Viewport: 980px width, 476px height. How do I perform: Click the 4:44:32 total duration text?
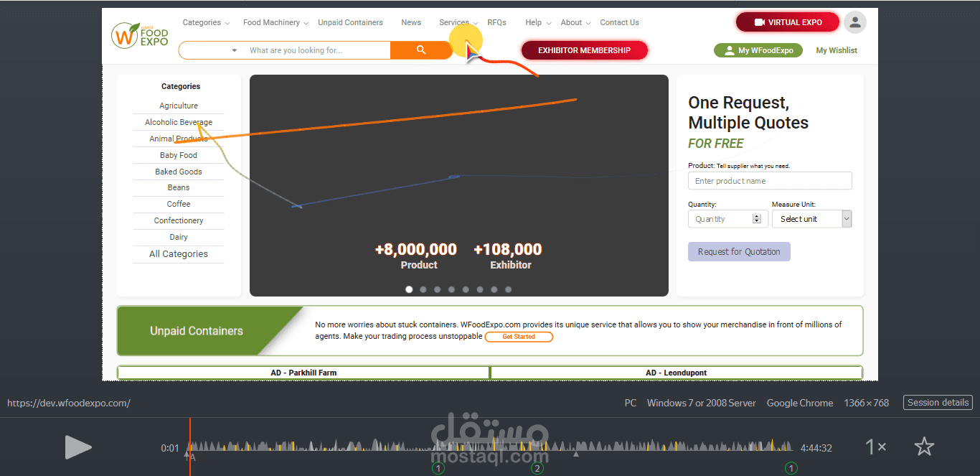(x=816, y=448)
